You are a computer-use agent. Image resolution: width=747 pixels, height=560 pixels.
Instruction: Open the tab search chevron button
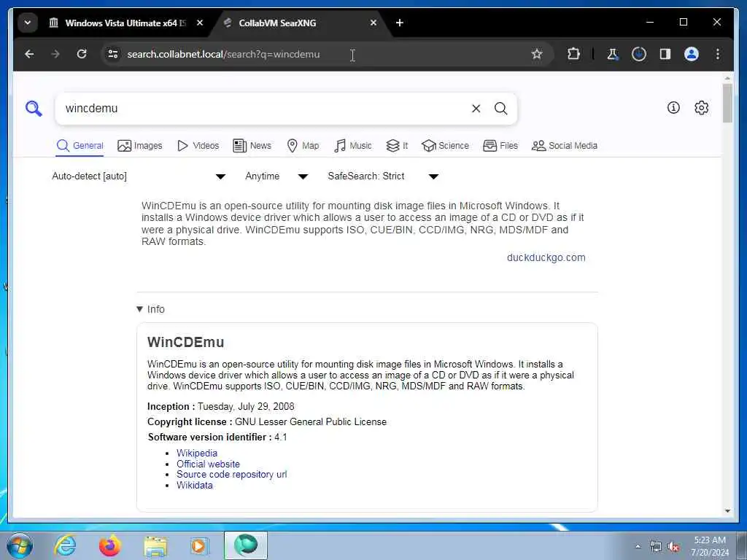pyautogui.click(x=28, y=23)
